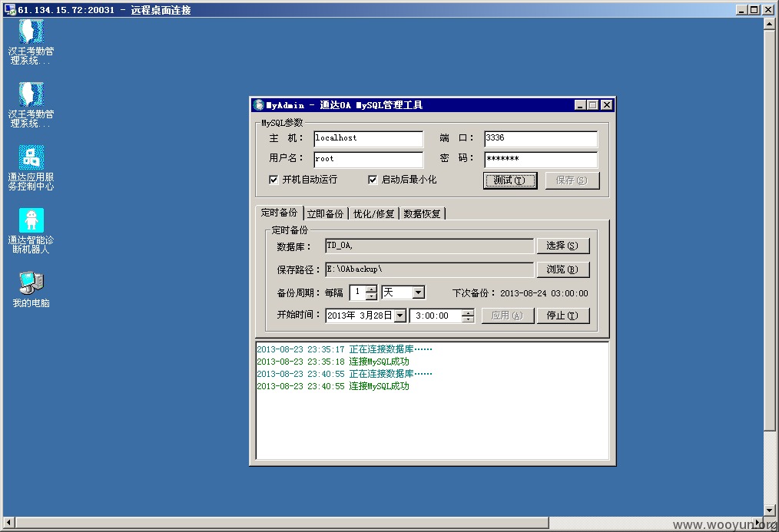Open 我的电脑 desktop icon

(31, 290)
